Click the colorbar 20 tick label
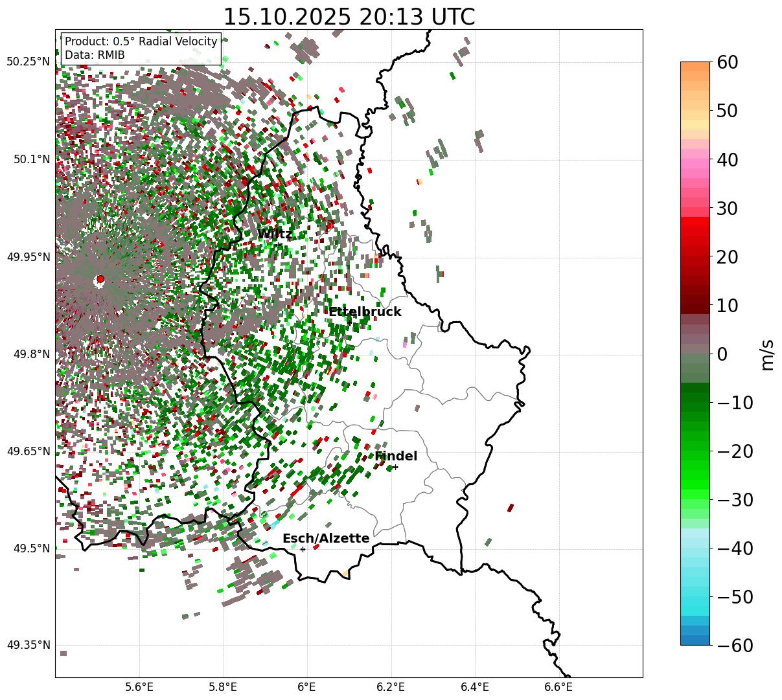This screenshot has width=782, height=700. tap(726, 256)
